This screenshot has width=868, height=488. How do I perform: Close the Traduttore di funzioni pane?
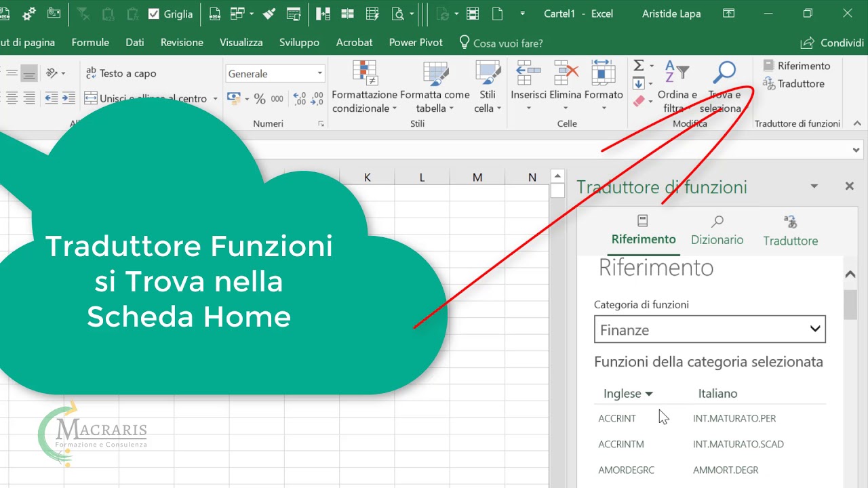click(849, 186)
